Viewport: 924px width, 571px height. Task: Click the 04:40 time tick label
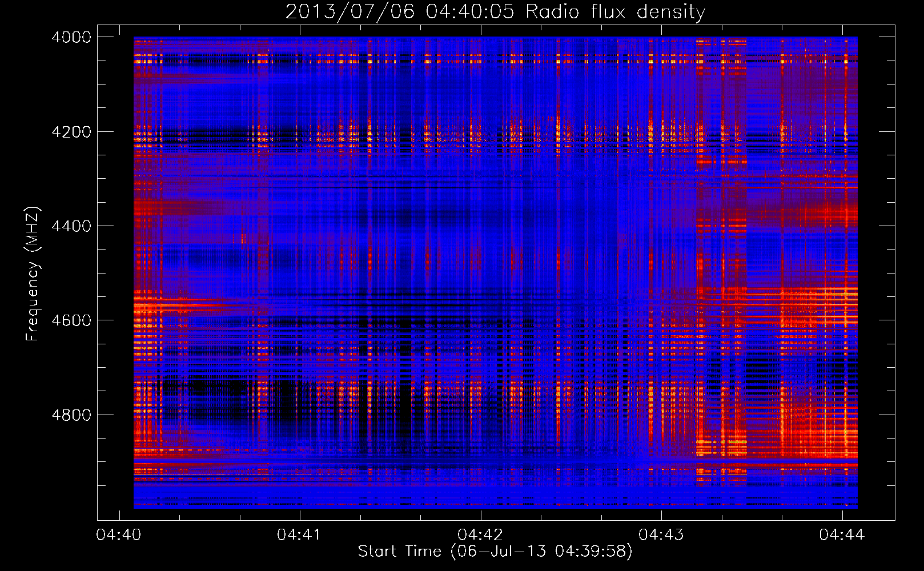pos(119,534)
